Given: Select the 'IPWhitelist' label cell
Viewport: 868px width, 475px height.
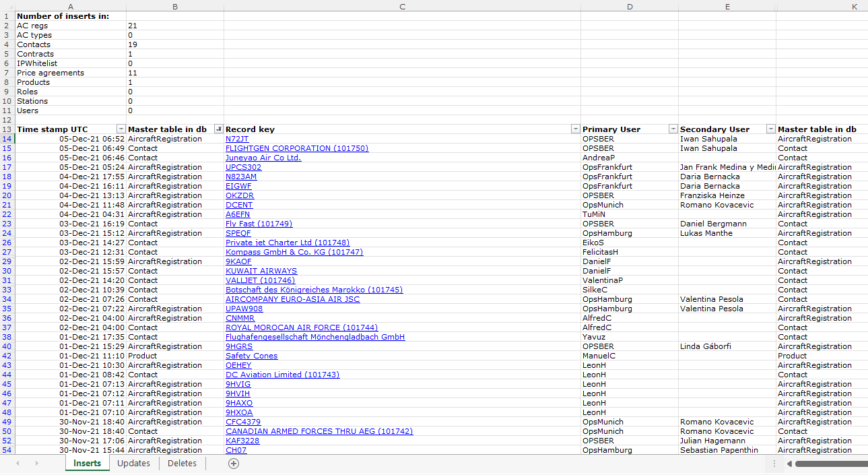Looking at the screenshot, I should pos(71,63).
